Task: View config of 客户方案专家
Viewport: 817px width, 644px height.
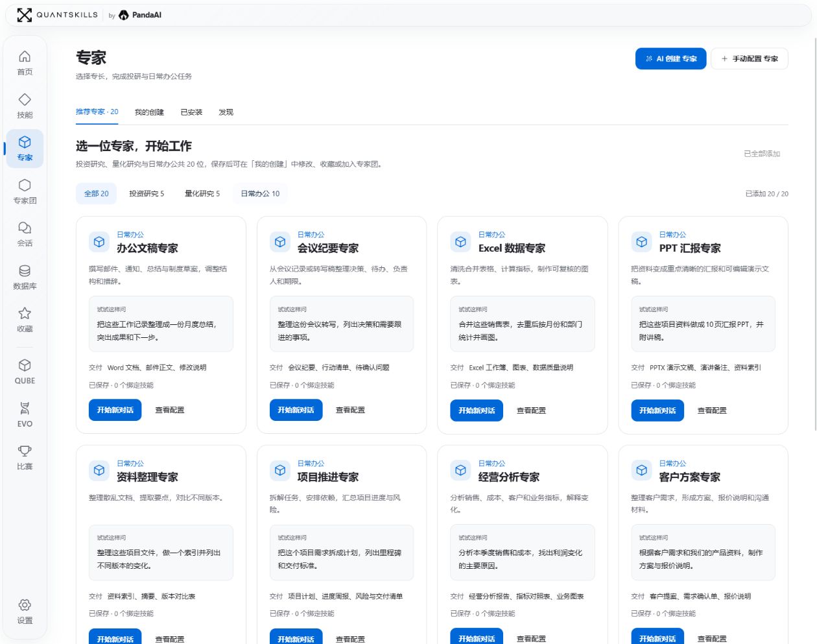Action: [712, 639]
